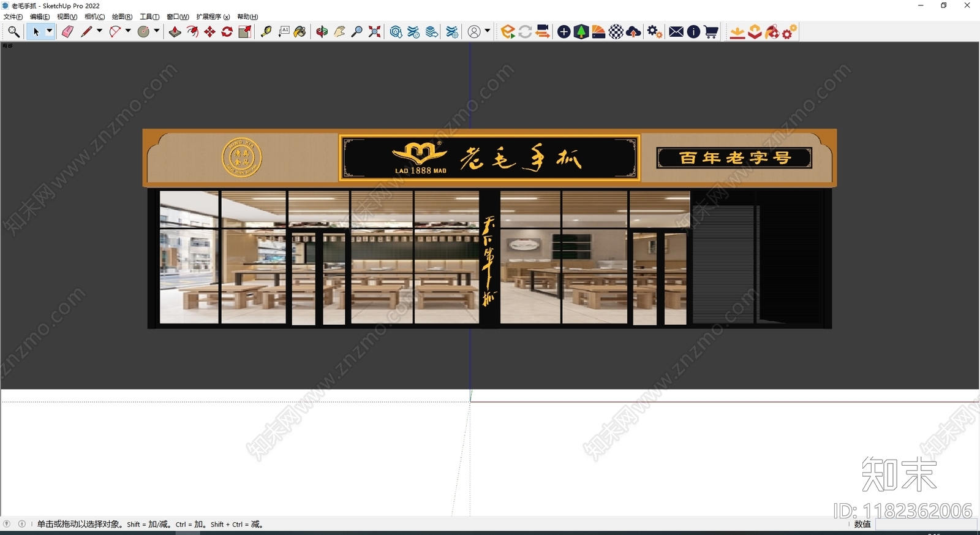This screenshot has width=980, height=535.
Task: Open the Extension Manager icon
Action: click(x=452, y=32)
